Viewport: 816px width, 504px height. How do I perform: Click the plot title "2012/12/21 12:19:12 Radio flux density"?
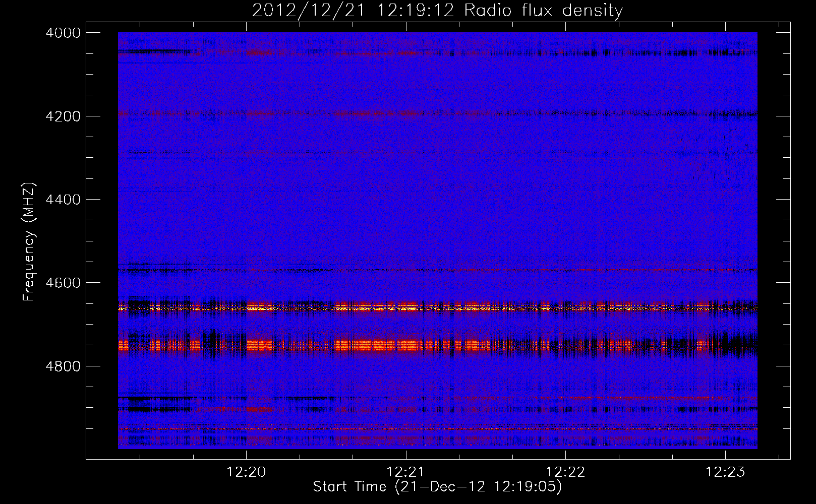pyautogui.click(x=437, y=10)
